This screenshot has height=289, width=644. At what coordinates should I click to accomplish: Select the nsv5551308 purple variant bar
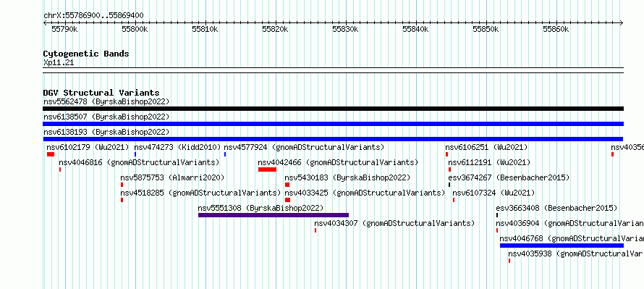[274, 215]
